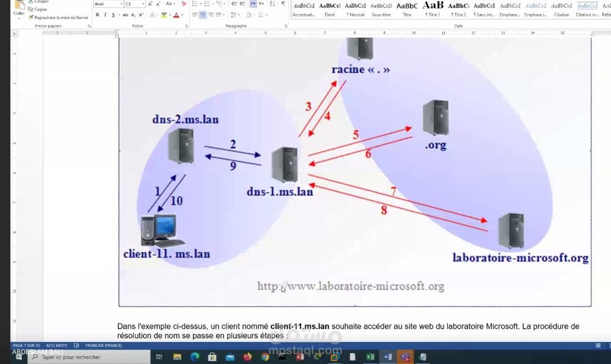Apply the Sous-titre style

pos(381,9)
